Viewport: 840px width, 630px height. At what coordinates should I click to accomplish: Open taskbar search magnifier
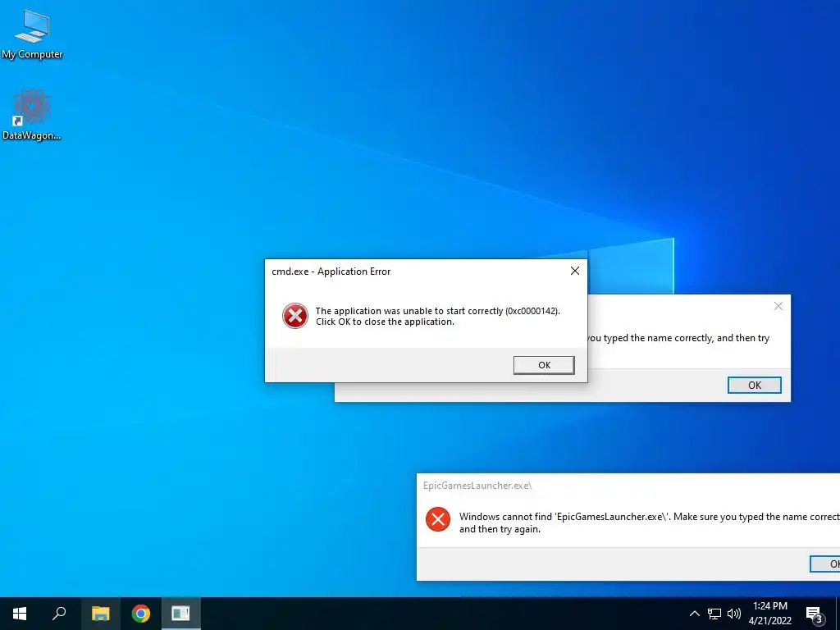[59, 614]
